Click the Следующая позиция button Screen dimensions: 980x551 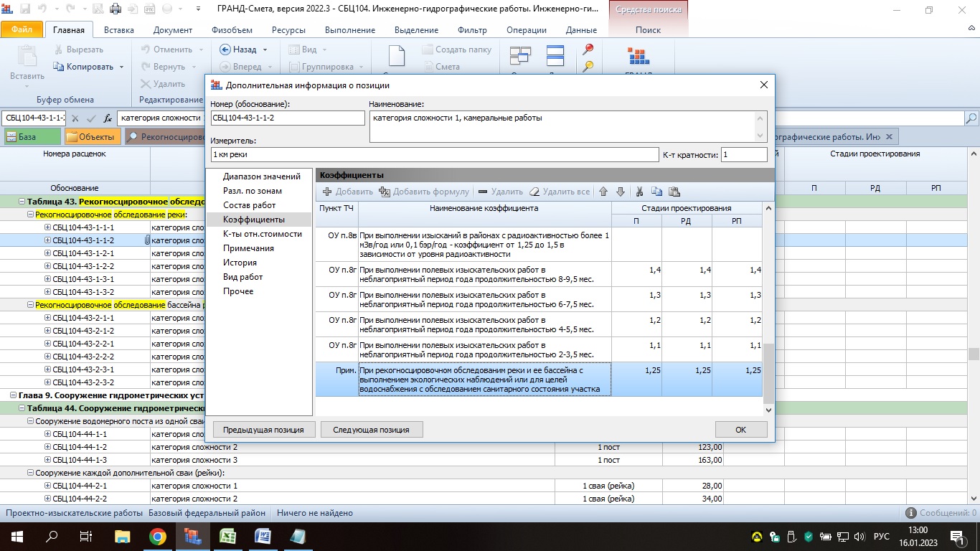(x=372, y=430)
